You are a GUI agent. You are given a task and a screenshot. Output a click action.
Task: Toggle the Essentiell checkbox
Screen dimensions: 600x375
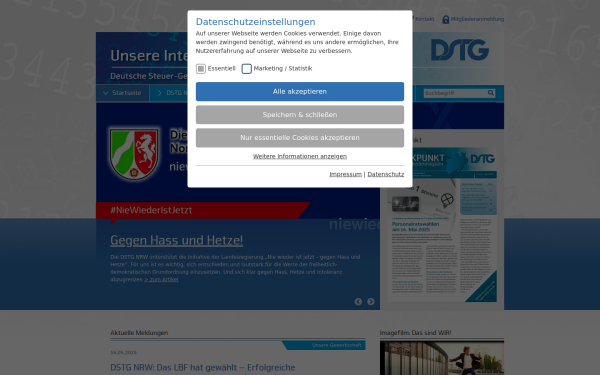coord(201,68)
